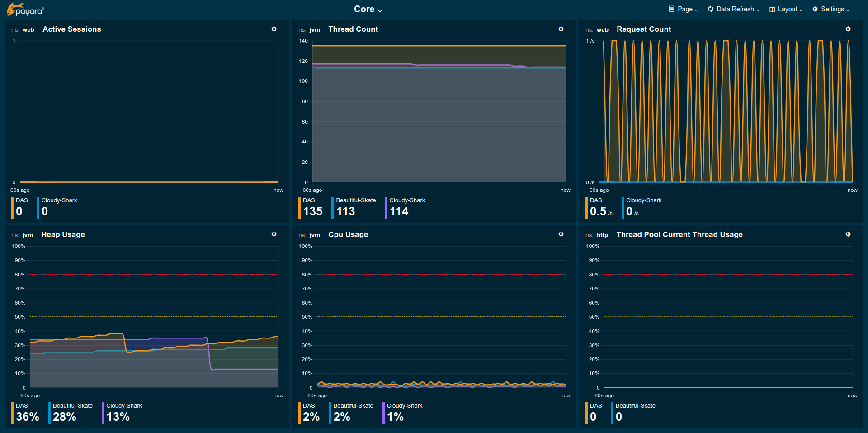868x433 pixels.
Task: Click the Heap Usage widget title
Action: click(63, 234)
